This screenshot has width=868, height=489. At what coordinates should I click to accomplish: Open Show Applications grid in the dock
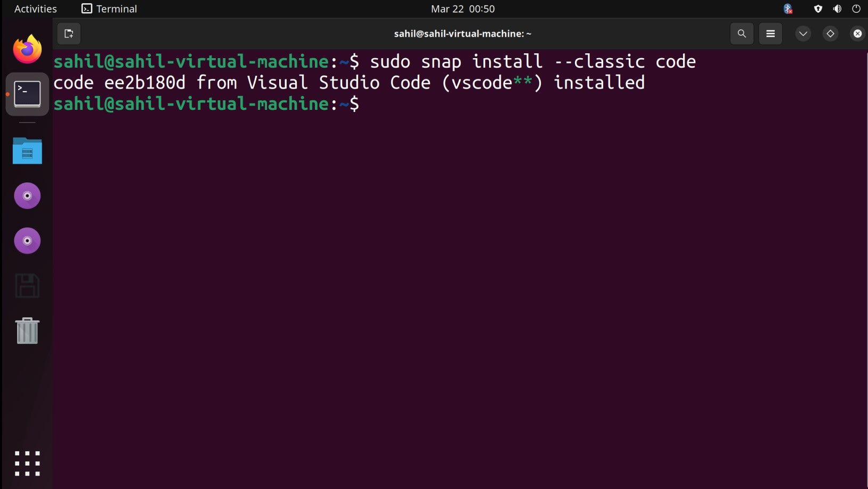click(27, 463)
